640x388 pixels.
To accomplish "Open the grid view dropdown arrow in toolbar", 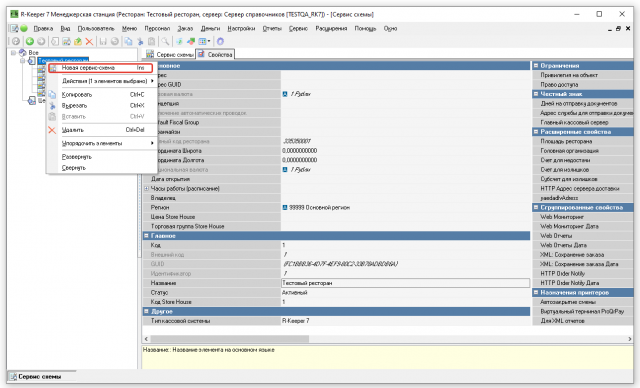I will pyautogui.click(x=209, y=41).
